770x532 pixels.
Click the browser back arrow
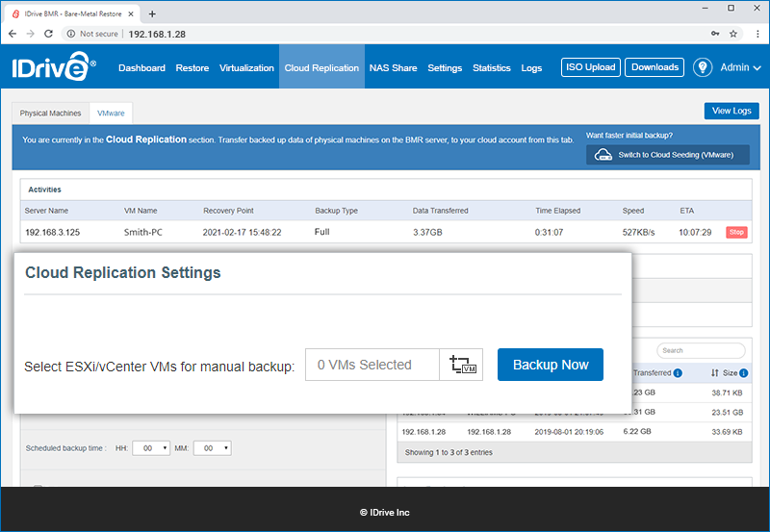point(13,34)
